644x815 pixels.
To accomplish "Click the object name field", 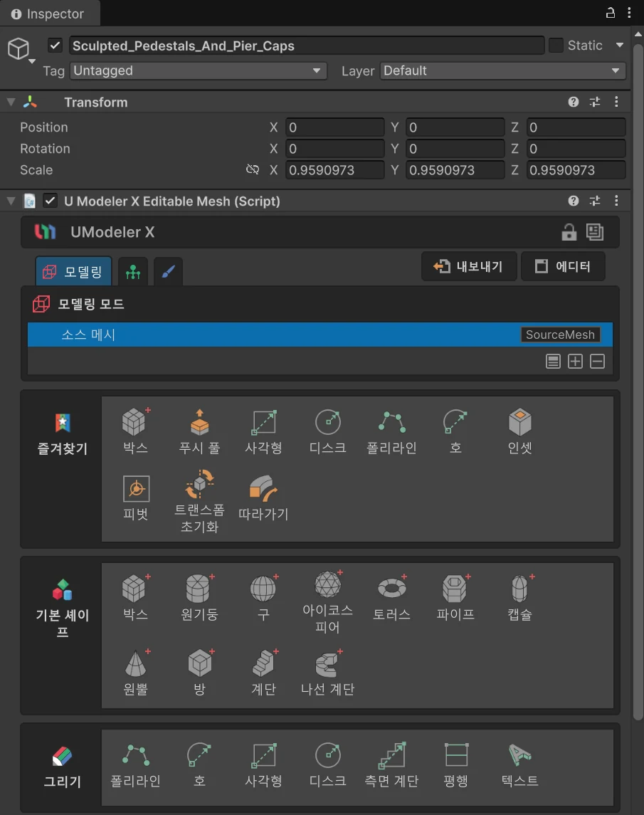I will [307, 46].
